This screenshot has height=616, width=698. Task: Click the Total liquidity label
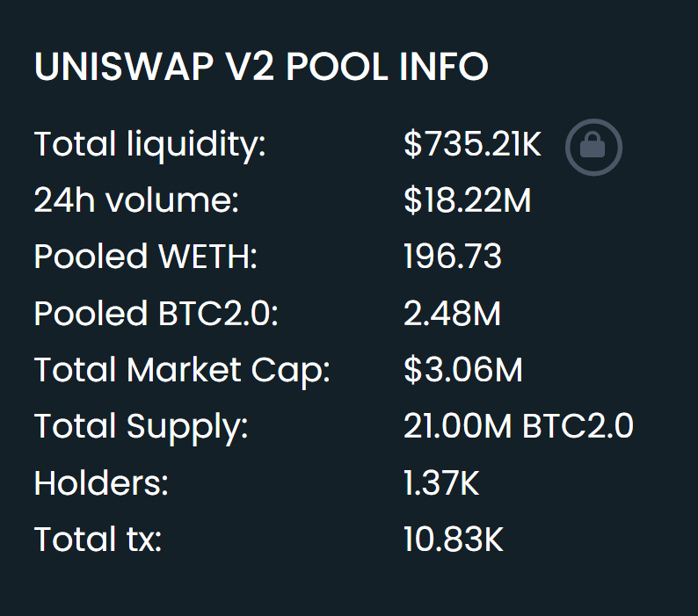pos(149,145)
